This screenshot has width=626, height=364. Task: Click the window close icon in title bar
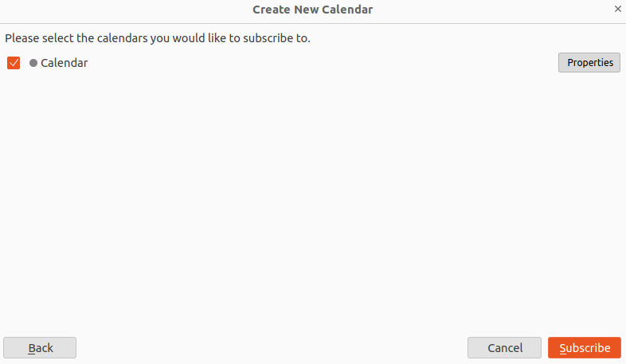(x=617, y=10)
